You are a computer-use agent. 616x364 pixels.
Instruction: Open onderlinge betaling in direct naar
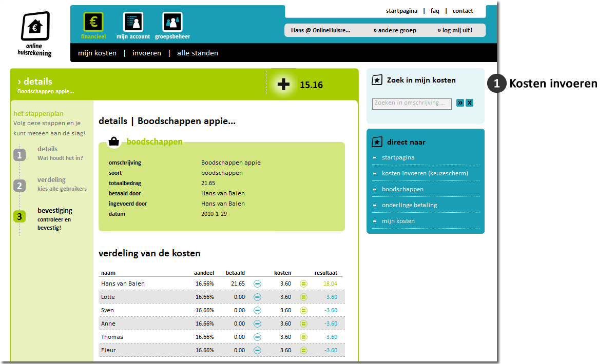(409, 205)
